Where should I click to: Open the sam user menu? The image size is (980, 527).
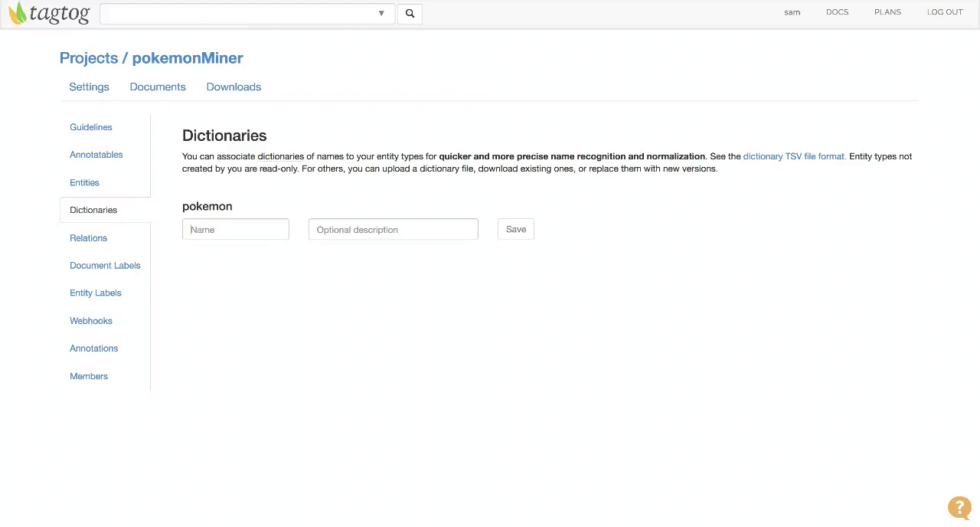[792, 12]
